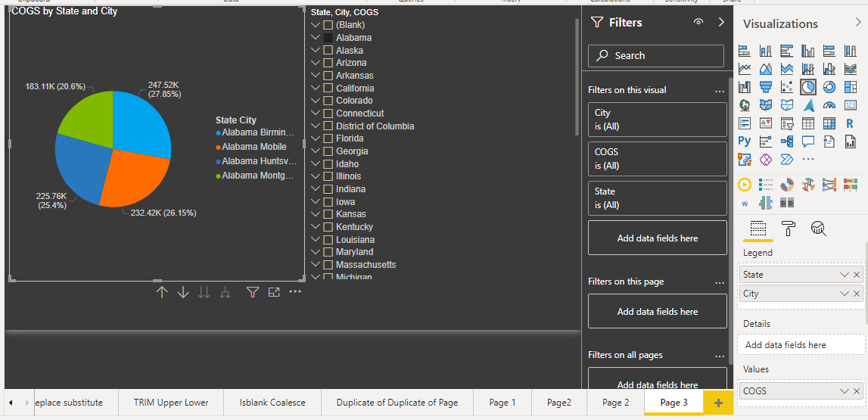
Task: Select the Q&A speech bubble visual
Action: 808,141
